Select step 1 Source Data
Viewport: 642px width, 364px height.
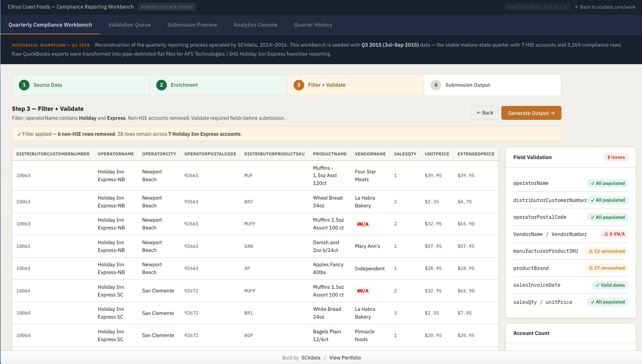point(81,85)
